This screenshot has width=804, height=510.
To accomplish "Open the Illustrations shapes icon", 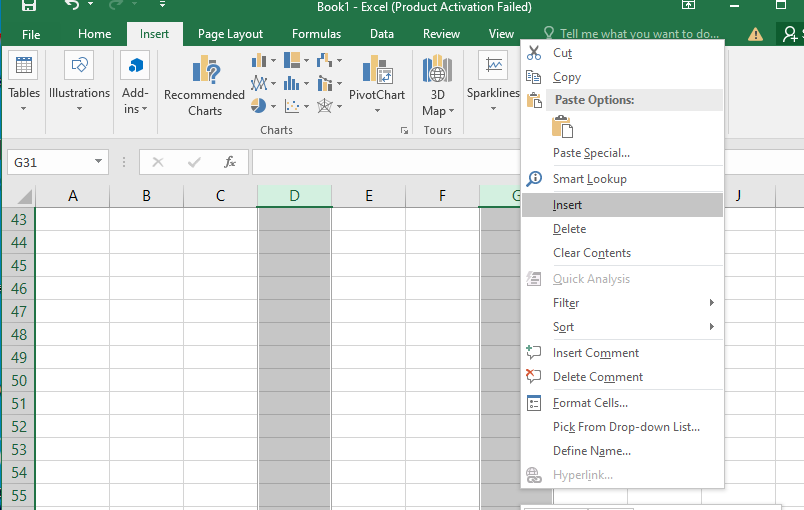I will coord(79,66).
